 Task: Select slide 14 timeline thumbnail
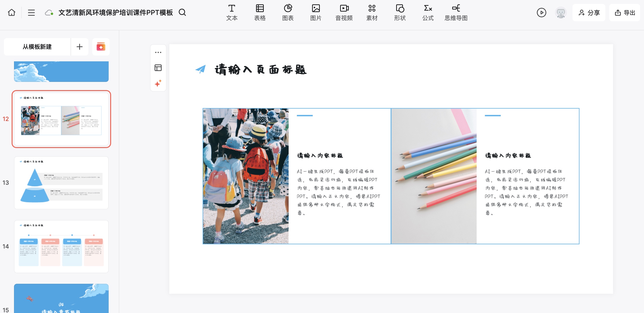click(x=61, y=247)
